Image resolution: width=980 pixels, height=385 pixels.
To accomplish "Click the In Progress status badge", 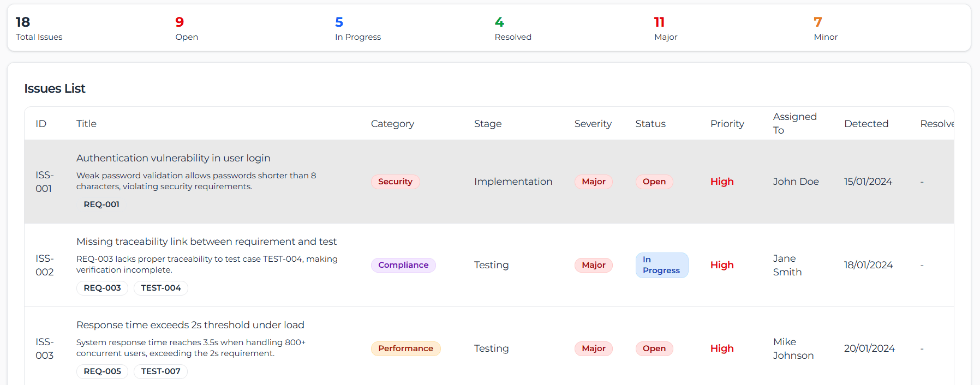I will pos(661,265).
